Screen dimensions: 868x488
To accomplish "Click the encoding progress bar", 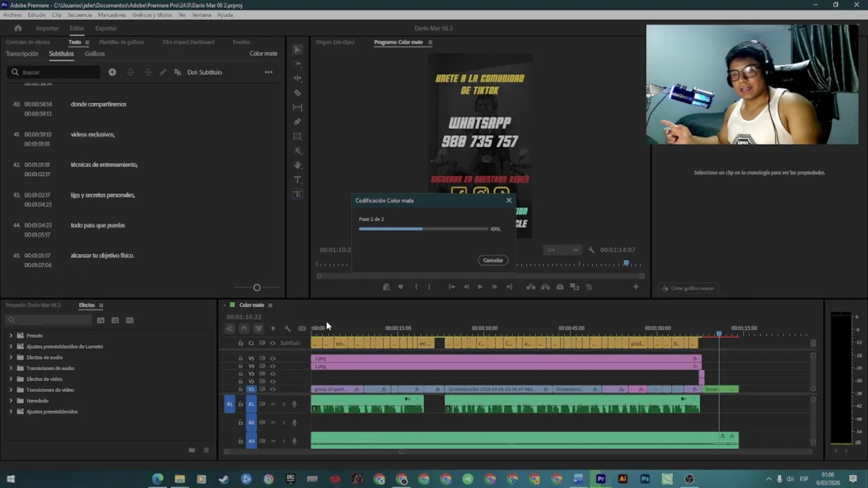I will tap(423, 229).
